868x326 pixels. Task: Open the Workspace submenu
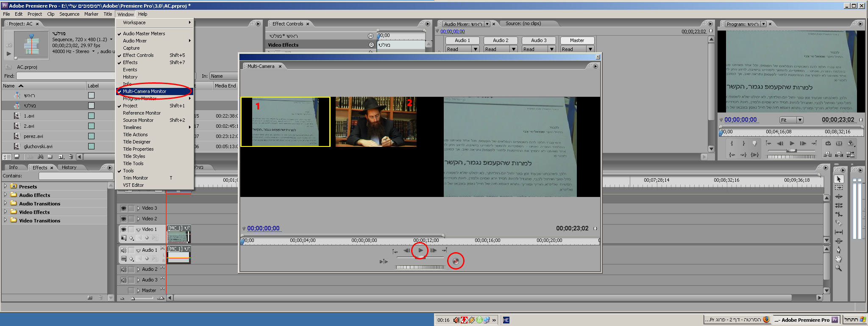[x=154, y=22]
